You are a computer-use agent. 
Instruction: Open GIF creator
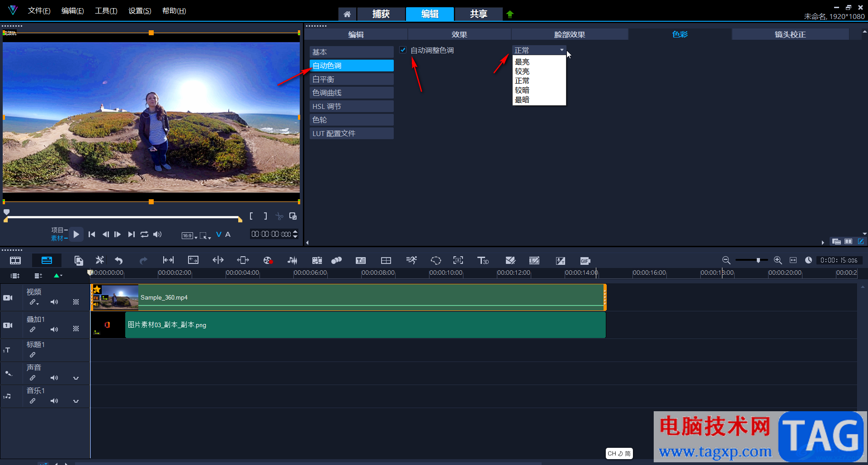(x=585, y=261)
